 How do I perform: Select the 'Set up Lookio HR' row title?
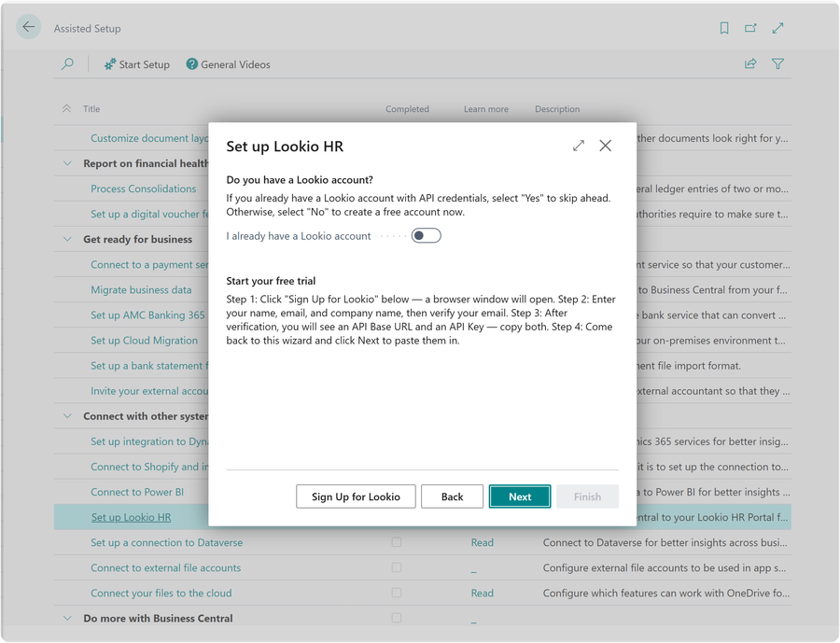click(133, 517)
